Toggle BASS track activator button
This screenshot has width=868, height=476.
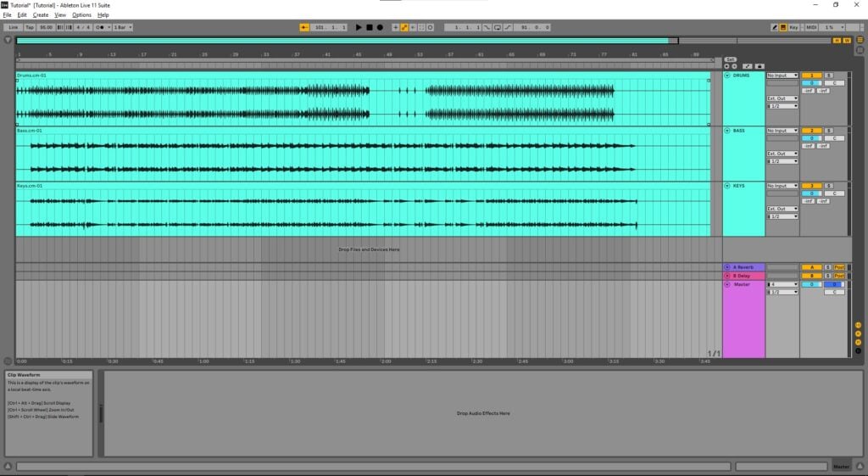click(x=811, y=131)
